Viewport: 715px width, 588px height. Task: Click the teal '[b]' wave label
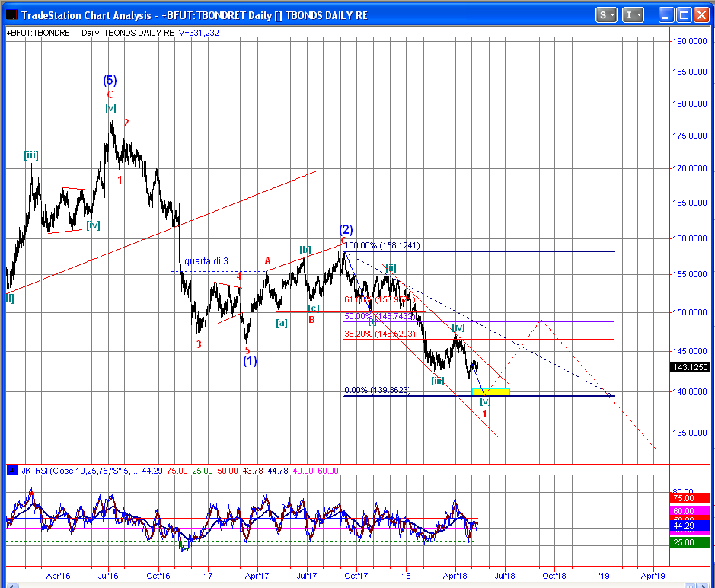click(305, 250)
